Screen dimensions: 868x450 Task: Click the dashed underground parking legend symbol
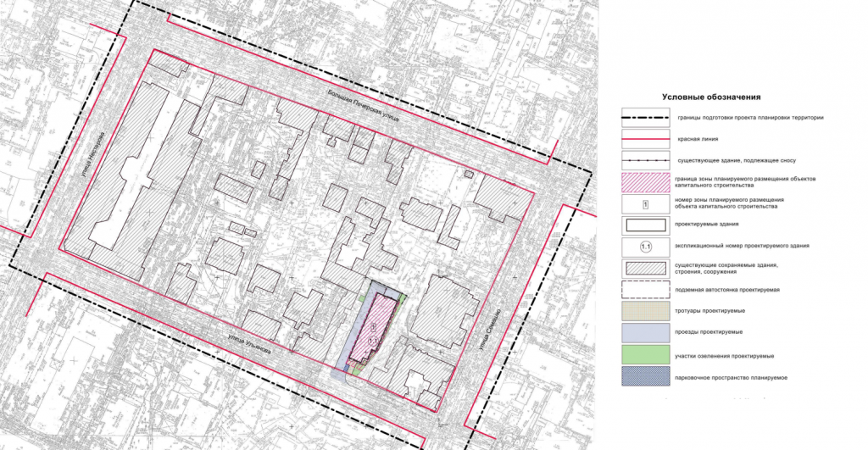click(644, 290)
